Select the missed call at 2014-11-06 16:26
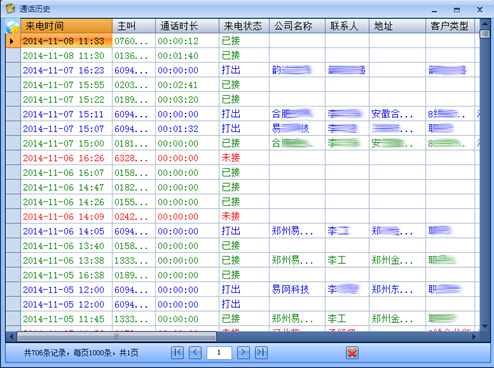 [x=243, y=158]
